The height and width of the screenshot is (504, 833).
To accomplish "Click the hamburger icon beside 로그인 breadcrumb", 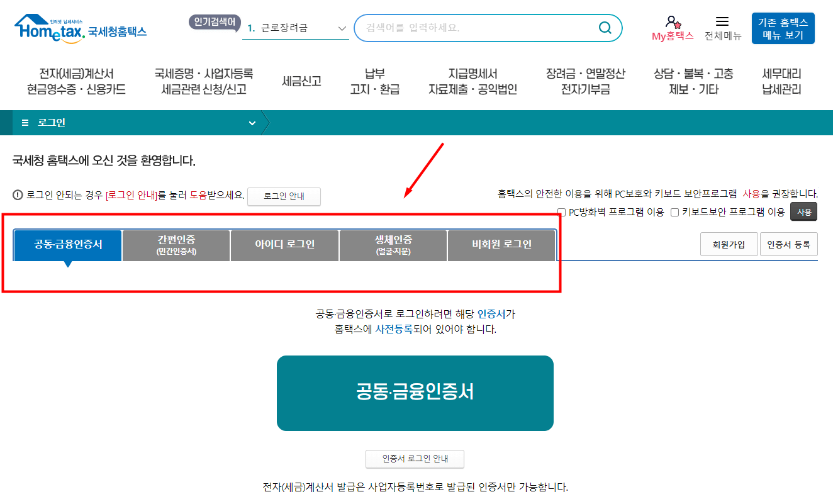I will tap(25, 123).
